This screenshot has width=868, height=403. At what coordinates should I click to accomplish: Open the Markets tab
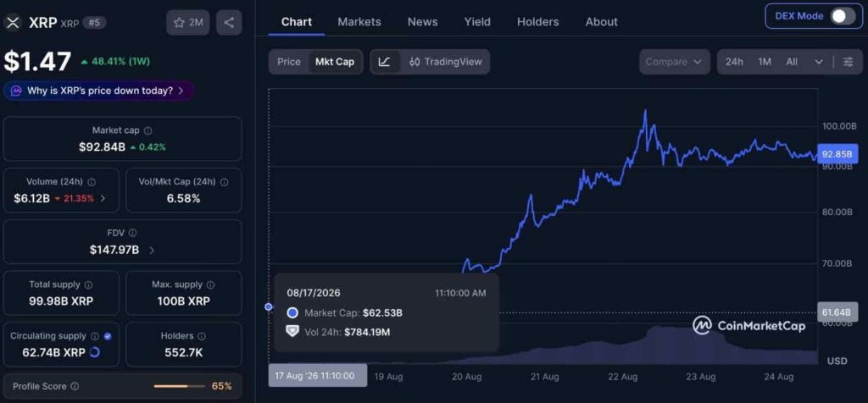point(359,21)
